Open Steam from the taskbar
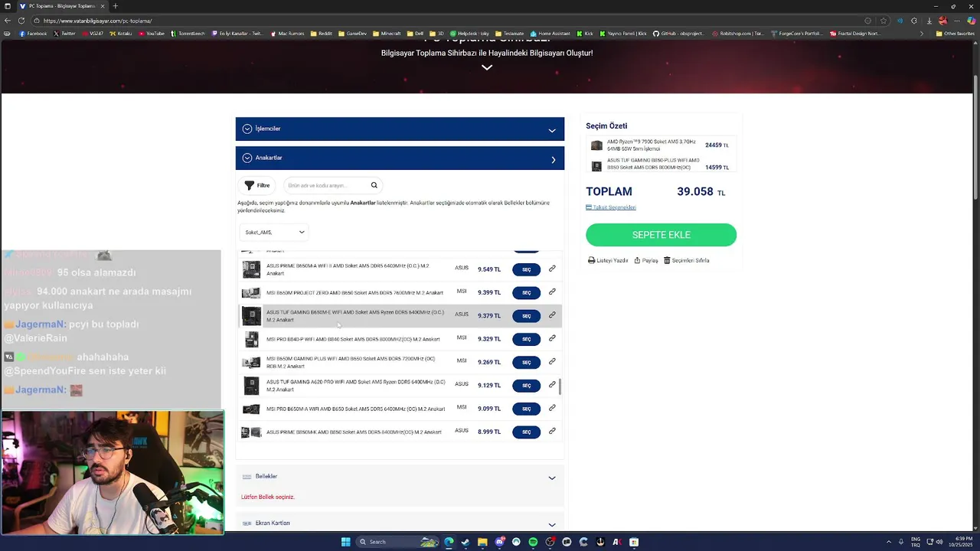 (465, 542)
